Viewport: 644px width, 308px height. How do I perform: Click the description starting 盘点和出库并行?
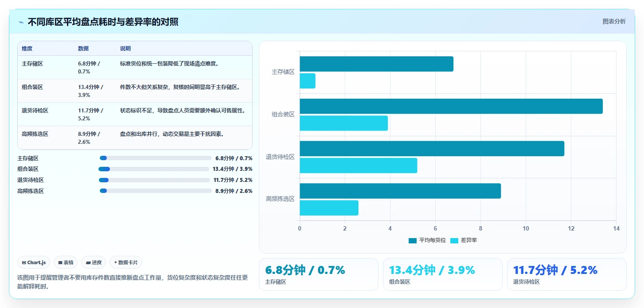pos(172,134)
